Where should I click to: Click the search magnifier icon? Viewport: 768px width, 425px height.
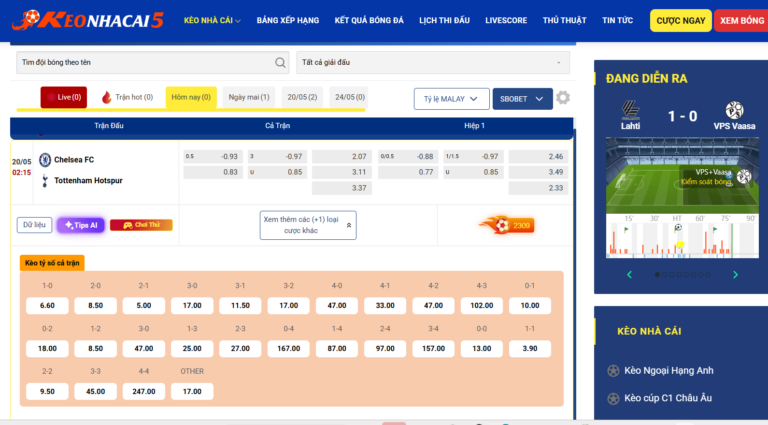pyautogui.click(x=280, y=63)
